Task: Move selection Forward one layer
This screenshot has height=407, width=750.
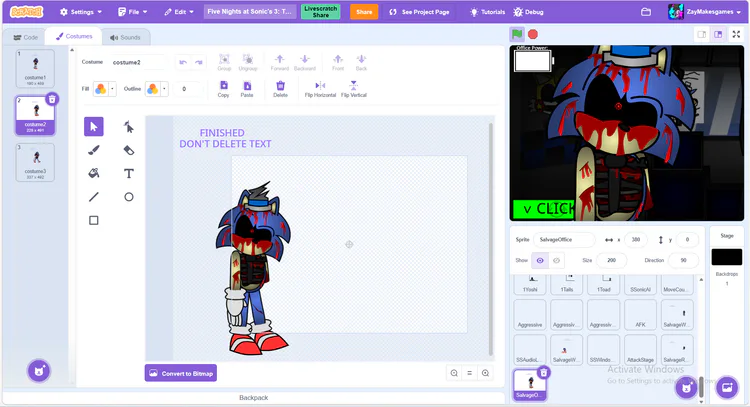Action: pos(280,62)
